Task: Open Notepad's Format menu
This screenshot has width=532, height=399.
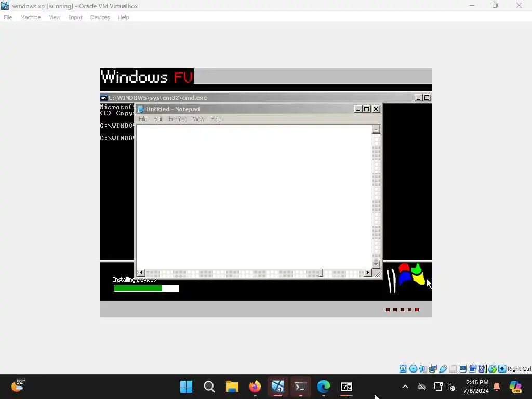Action: point(178,119)
